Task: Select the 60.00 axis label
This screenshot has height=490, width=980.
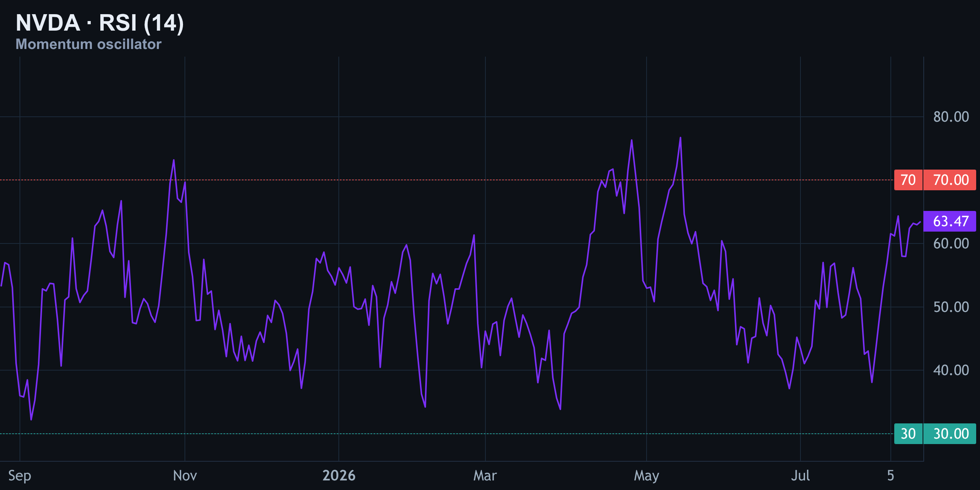Action: pos(951,243)
